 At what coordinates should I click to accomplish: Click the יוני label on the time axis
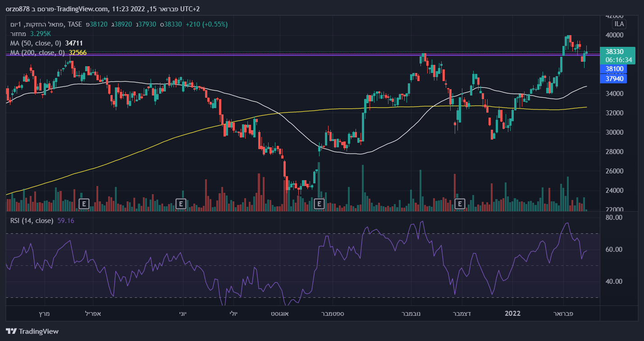click(x=182, y=313)
